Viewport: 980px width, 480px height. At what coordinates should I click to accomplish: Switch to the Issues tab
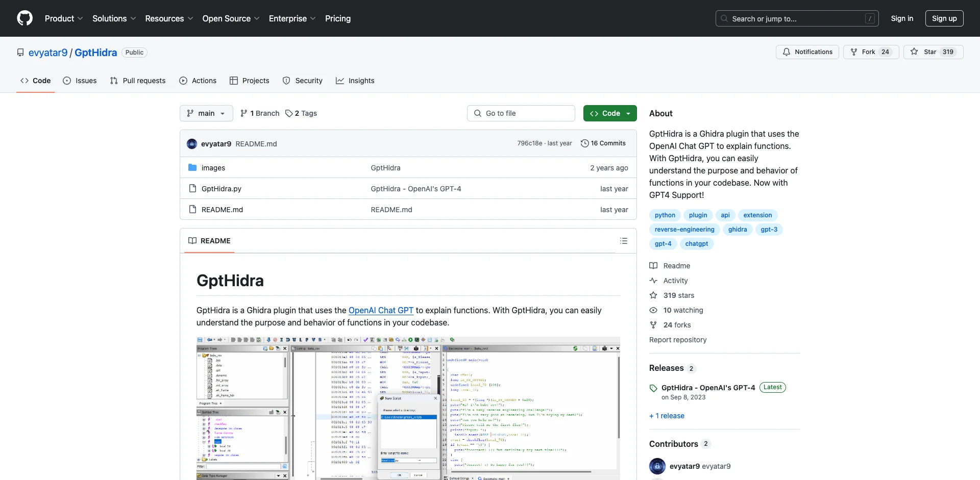click(80, 81)
